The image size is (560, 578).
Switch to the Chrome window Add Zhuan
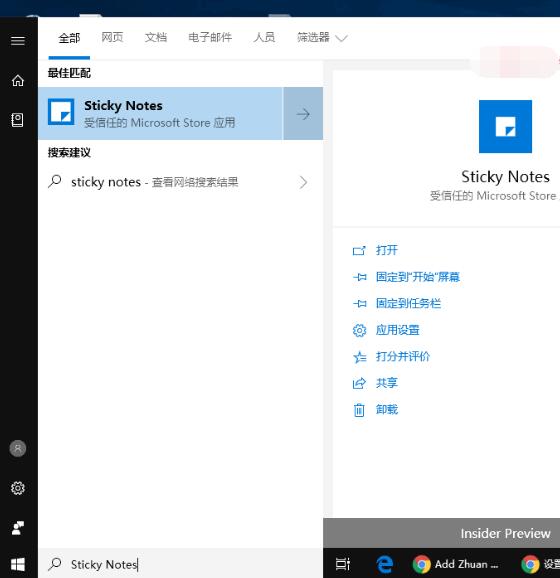click(x=456, y=564)
